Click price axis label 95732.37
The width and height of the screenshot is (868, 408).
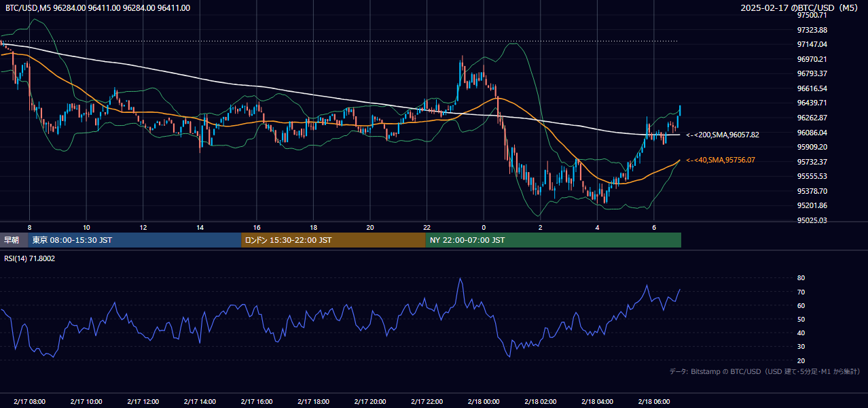click(x=812, y=162)
